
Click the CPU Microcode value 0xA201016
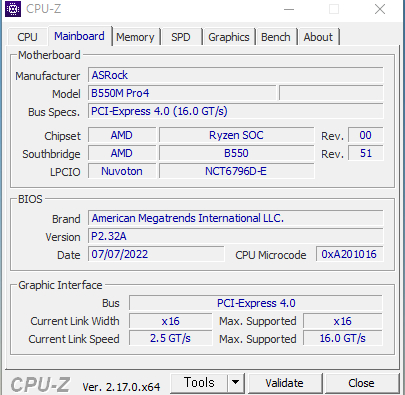click(x=349, y=254)
